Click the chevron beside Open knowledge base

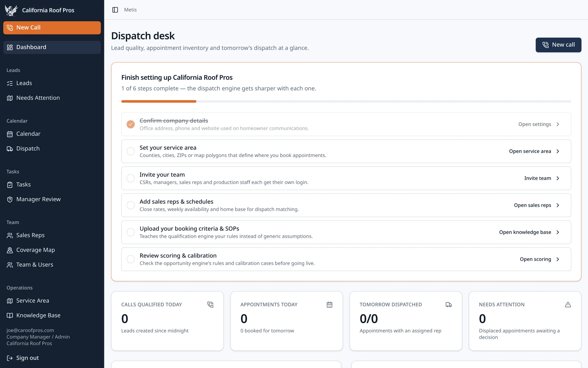558,232
